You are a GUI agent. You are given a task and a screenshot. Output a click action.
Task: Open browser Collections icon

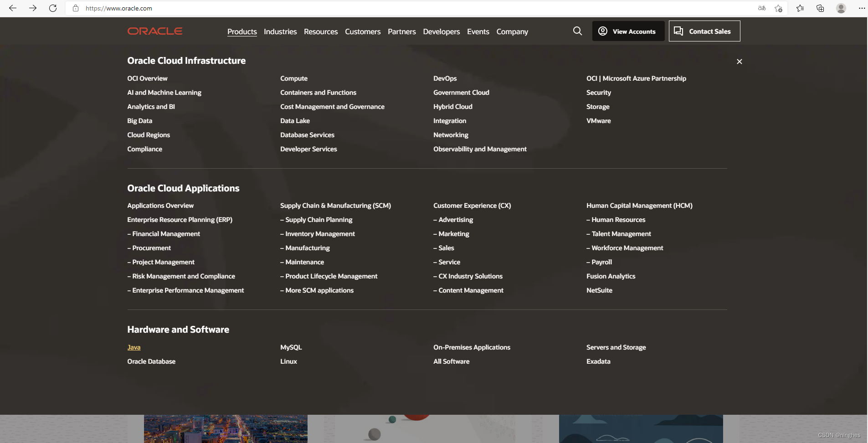click(x=820, y=8)
